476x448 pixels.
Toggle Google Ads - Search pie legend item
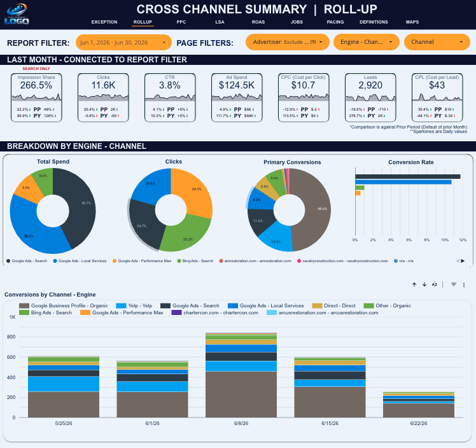tap(27, 261)
